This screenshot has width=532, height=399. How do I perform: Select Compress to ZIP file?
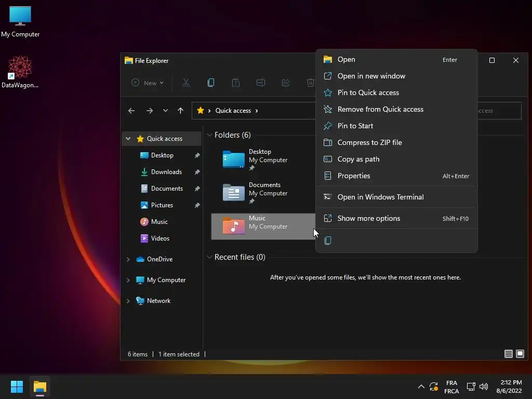tap(396, 142)
